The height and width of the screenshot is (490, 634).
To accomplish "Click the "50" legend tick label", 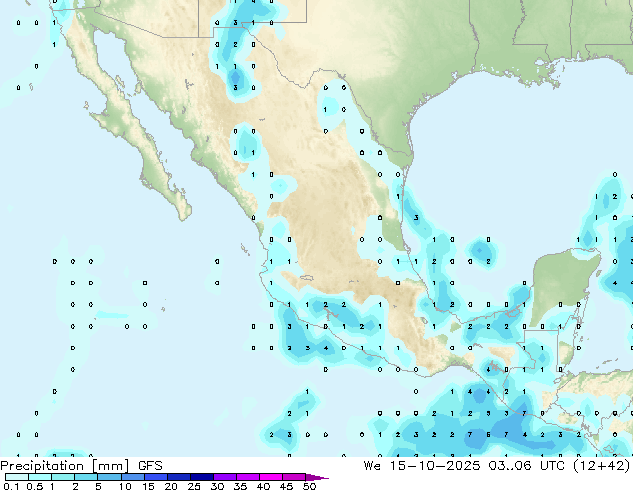I will click(309, 486).
